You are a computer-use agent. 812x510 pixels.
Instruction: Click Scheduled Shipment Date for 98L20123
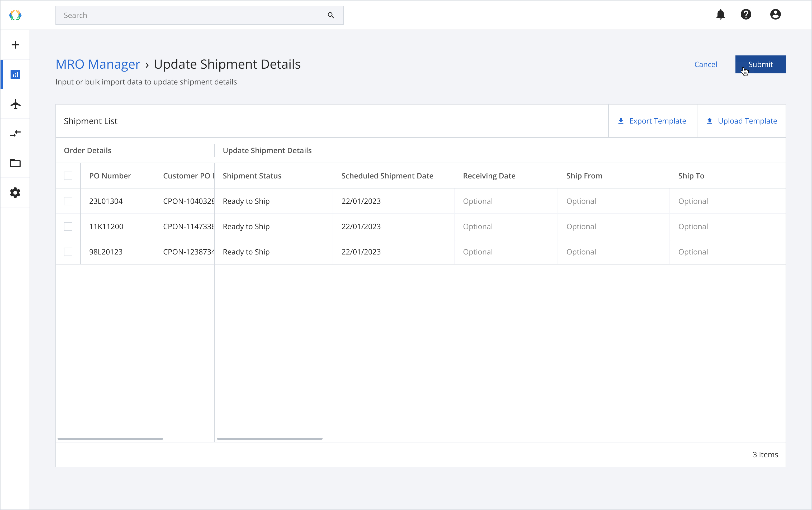394,252
